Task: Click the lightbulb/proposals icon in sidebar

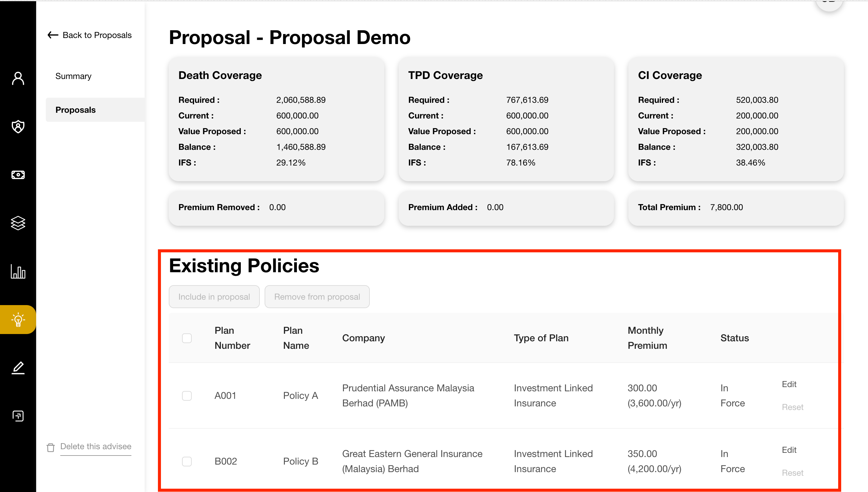Action: 18,319
